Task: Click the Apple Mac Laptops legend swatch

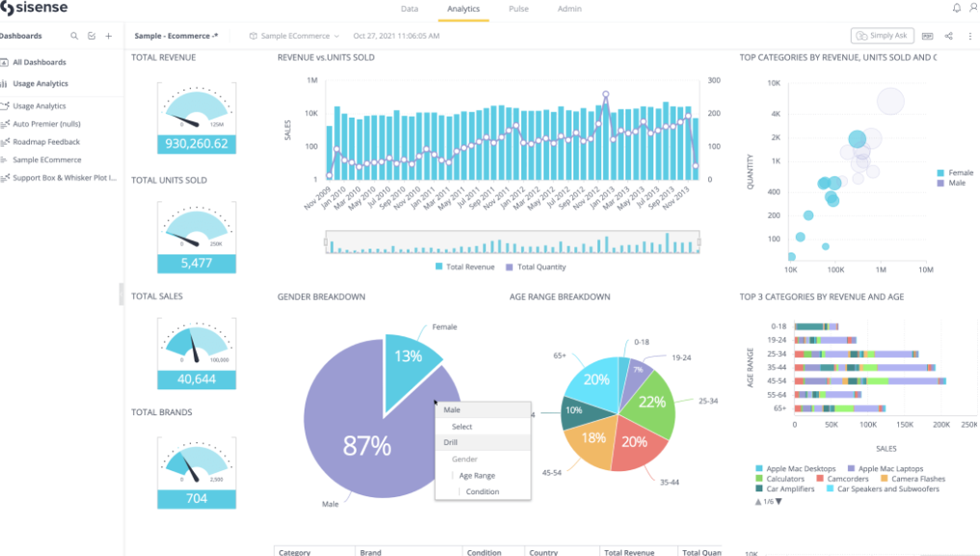Action: [x=851, y=468]
